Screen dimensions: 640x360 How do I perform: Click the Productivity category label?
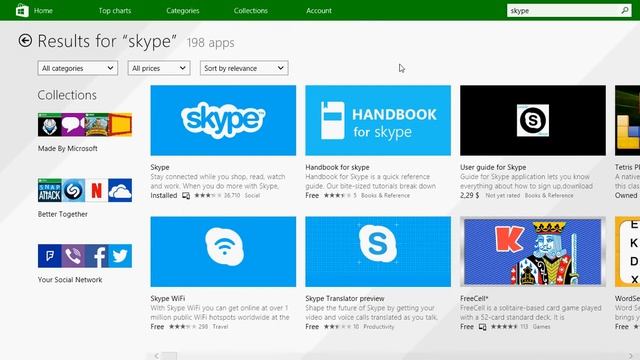point(379,327)
